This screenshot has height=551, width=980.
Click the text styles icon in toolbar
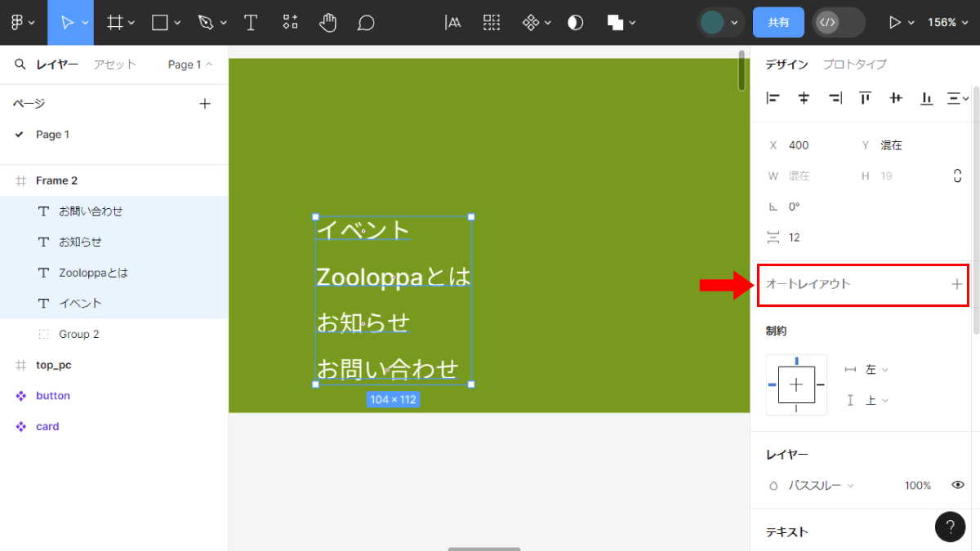tap(452, 23)
